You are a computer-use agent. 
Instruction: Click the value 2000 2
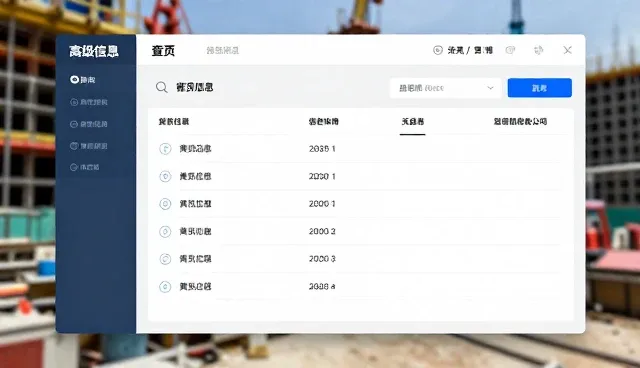tap(322, 231)
